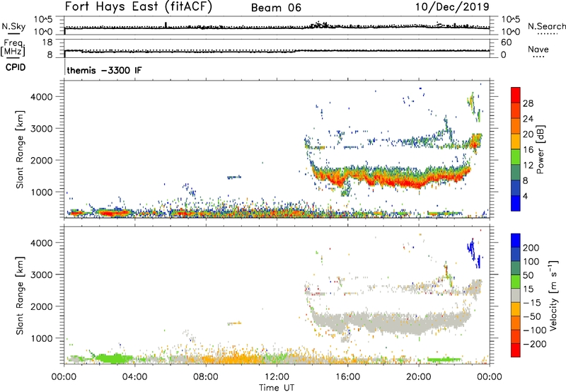This screenshot has height=392, width=566.
Task: Click the lower panel 'Slant Range [km]' label
Action: tap(20, 296)
